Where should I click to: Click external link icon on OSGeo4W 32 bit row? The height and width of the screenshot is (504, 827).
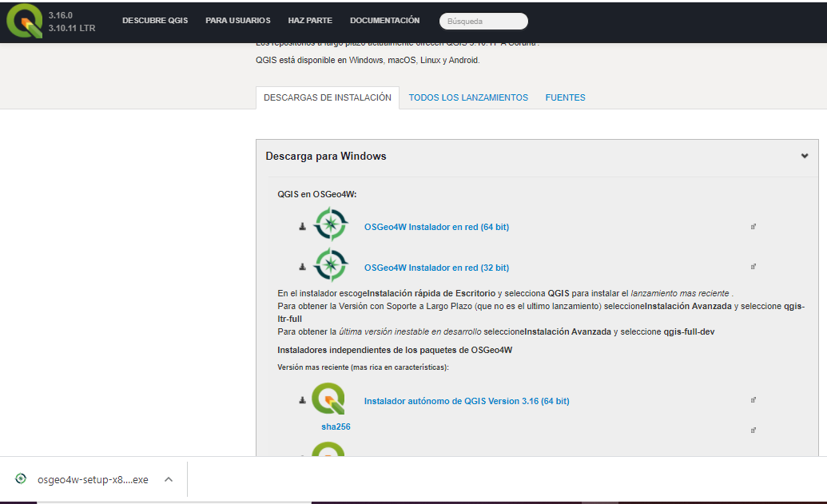coord(753,267)
